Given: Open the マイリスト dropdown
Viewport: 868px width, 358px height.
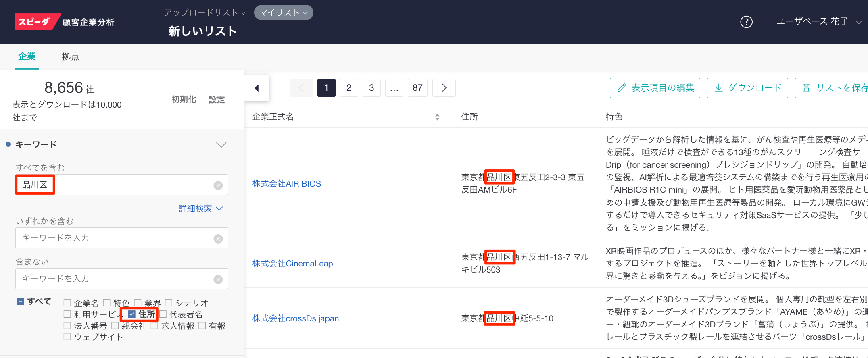Looking at the screenshot, I should coord(284,13).
